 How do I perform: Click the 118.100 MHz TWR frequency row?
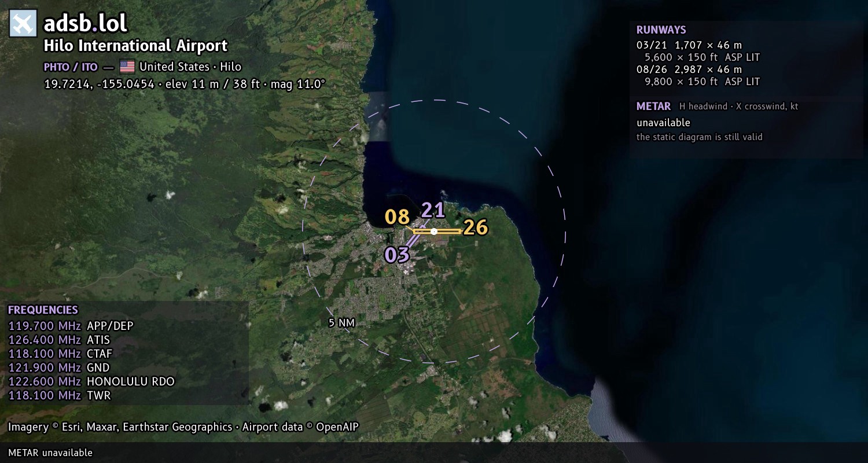[x=59, y=395]
